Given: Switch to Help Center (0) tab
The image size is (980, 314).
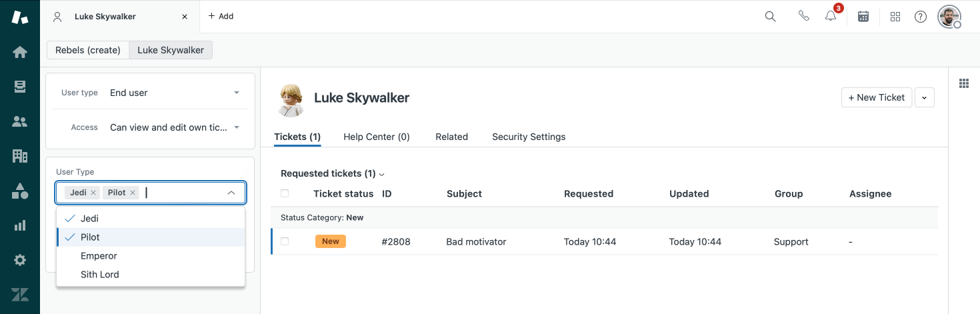Looking at the screenshot, I should tap(377, 137).
